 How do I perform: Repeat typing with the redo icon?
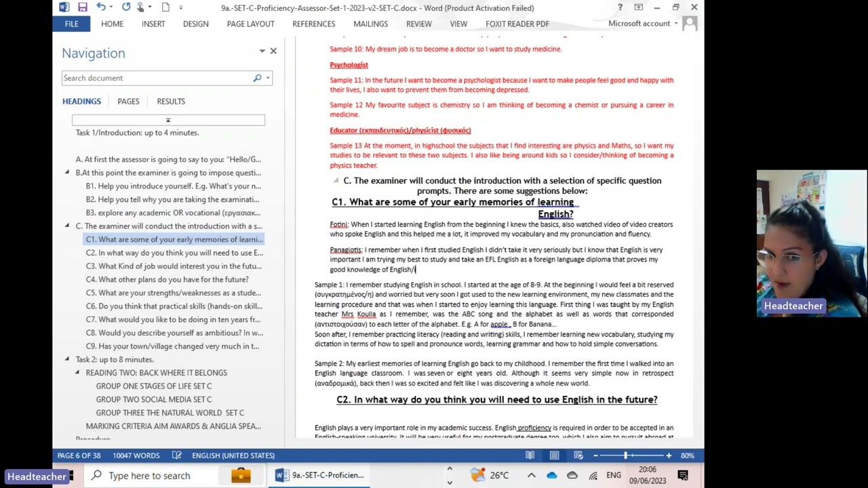(x=126, y=7)
